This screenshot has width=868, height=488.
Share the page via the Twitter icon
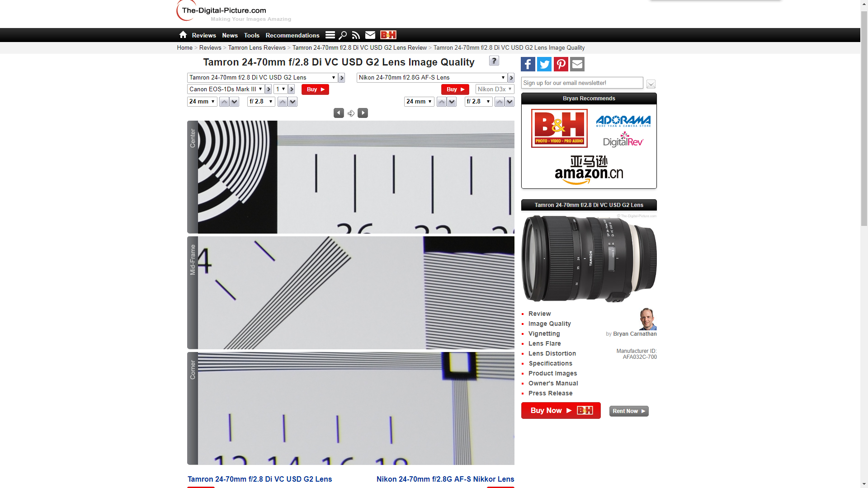[544, 64]
